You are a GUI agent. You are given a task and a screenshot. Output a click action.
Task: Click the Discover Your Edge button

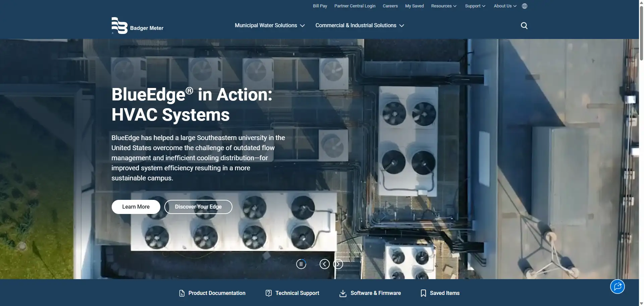point(198,207)
